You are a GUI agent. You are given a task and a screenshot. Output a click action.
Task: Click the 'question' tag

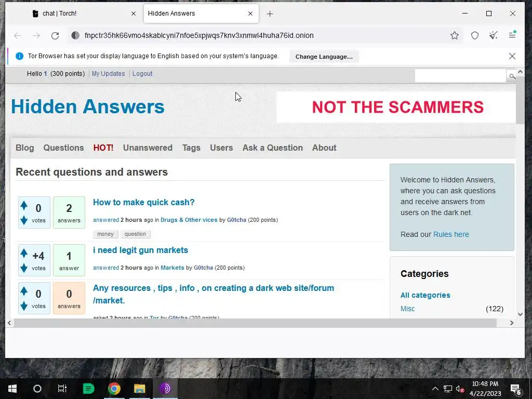(x=135, y=234)
